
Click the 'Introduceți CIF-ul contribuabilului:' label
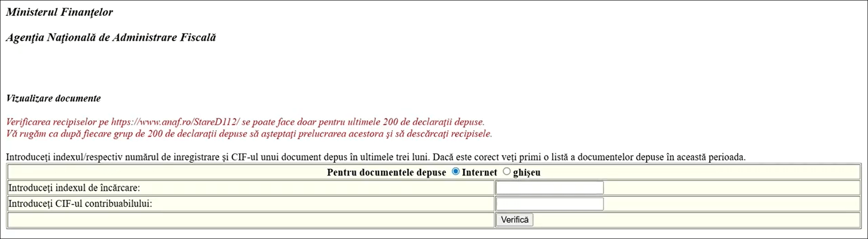click(x=80, y=204)
